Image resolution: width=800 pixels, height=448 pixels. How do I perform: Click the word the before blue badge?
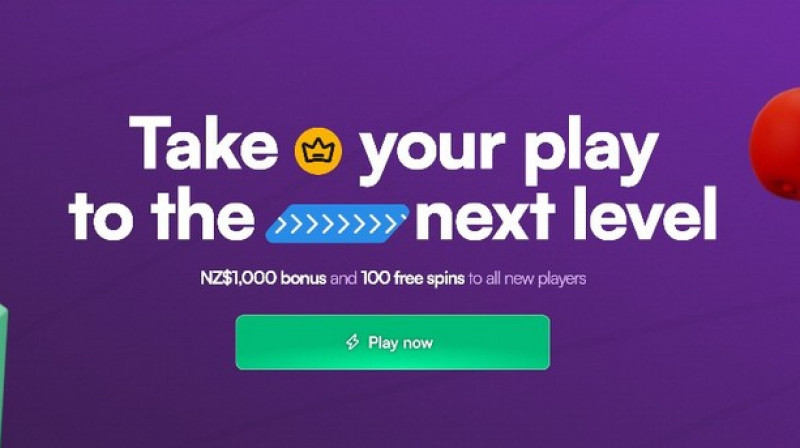pos(203,214)
